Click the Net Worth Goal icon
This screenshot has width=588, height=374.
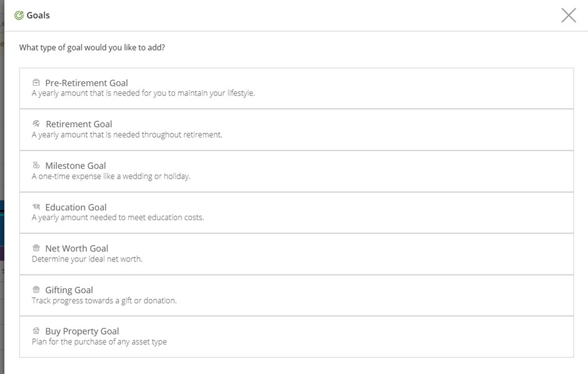point(36,248)
